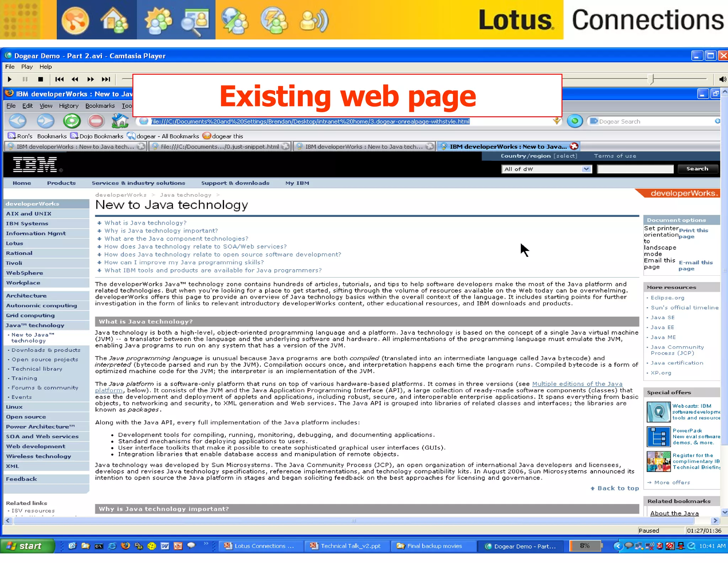Image resolution: width=728 pixels, height=563 pixels.
Task: Click the green Go button beside address bar
Action: pos(575,121)
